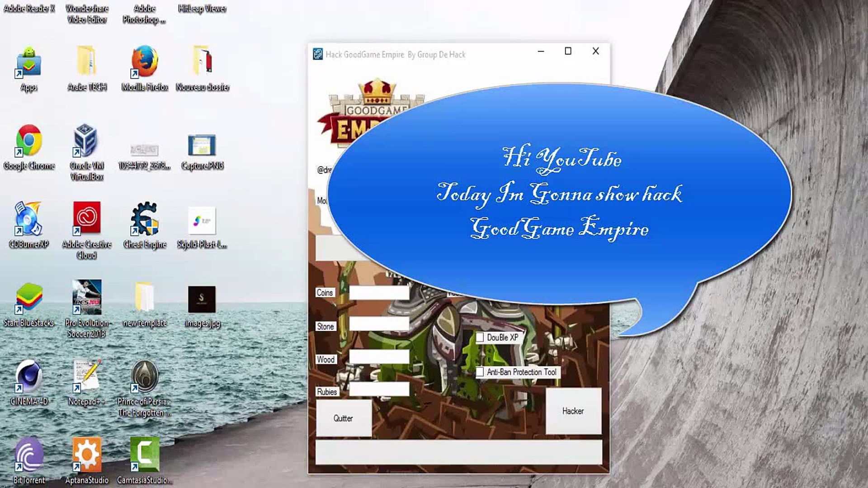Click the Coins input field
868x488 pixels.
coord(379,293)
